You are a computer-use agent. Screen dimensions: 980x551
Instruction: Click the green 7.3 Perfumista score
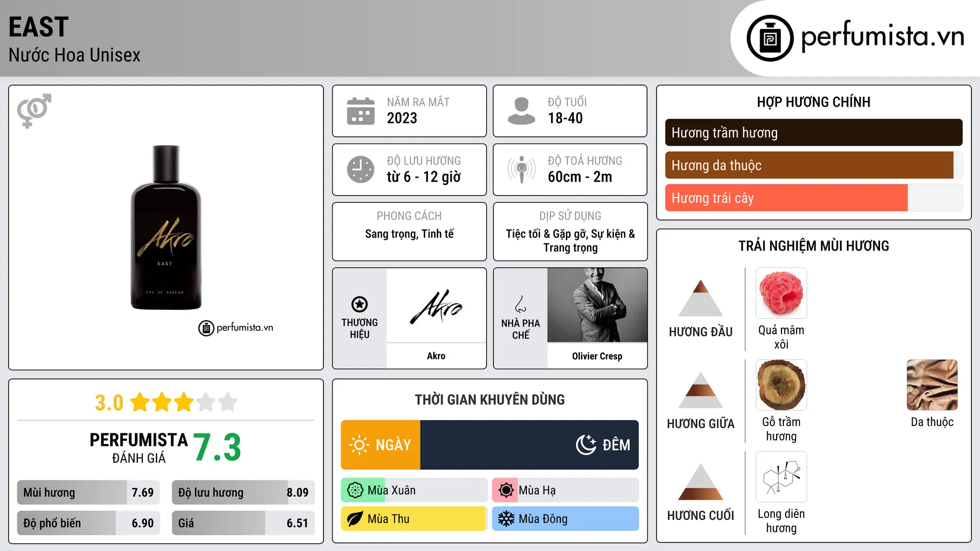tap(217, 447)
